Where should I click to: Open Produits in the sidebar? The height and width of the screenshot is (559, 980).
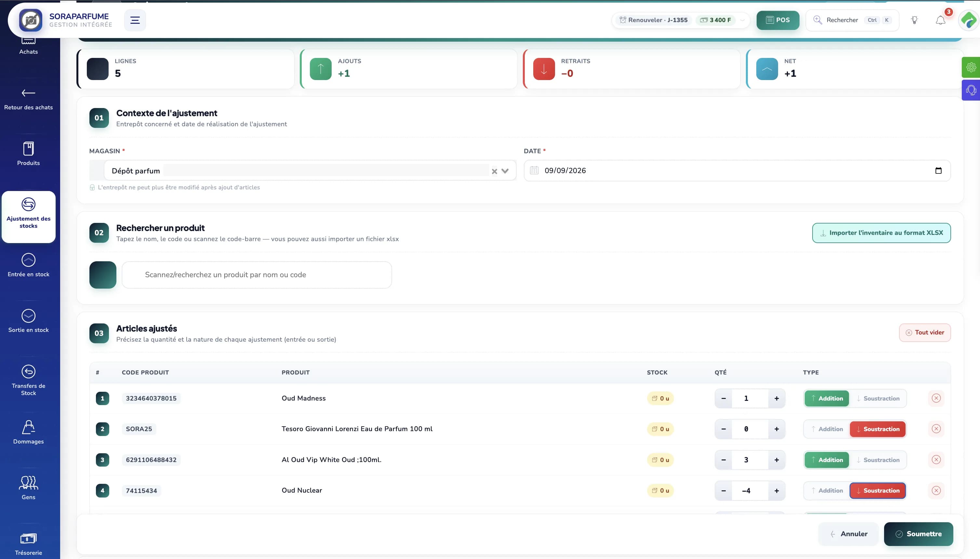[x=28, y=154]
